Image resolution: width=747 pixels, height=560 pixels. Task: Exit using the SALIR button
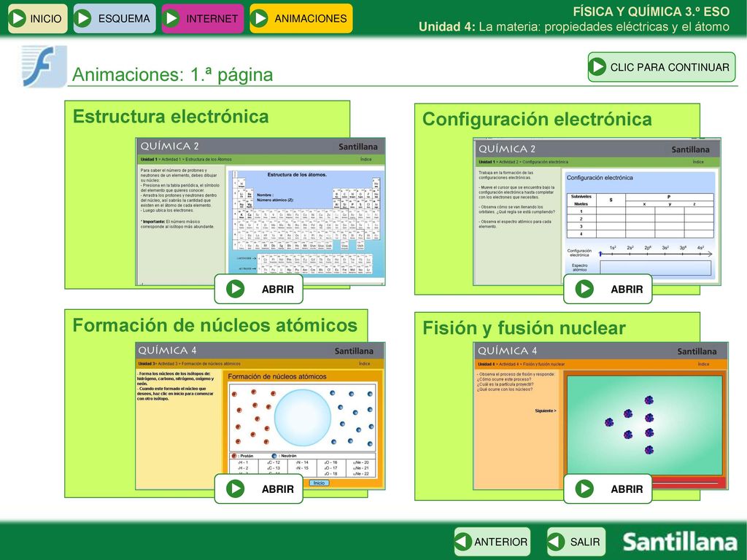click(576, 542)
